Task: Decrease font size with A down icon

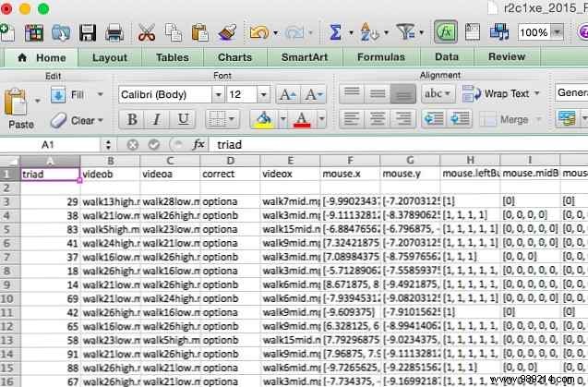Action: tap(314, 94)
